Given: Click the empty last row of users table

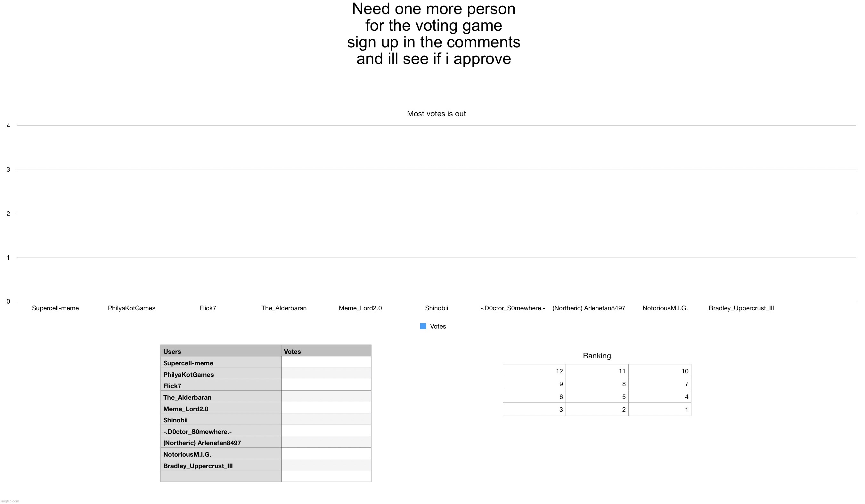Looking at the screenshot, I should point(266,476).
